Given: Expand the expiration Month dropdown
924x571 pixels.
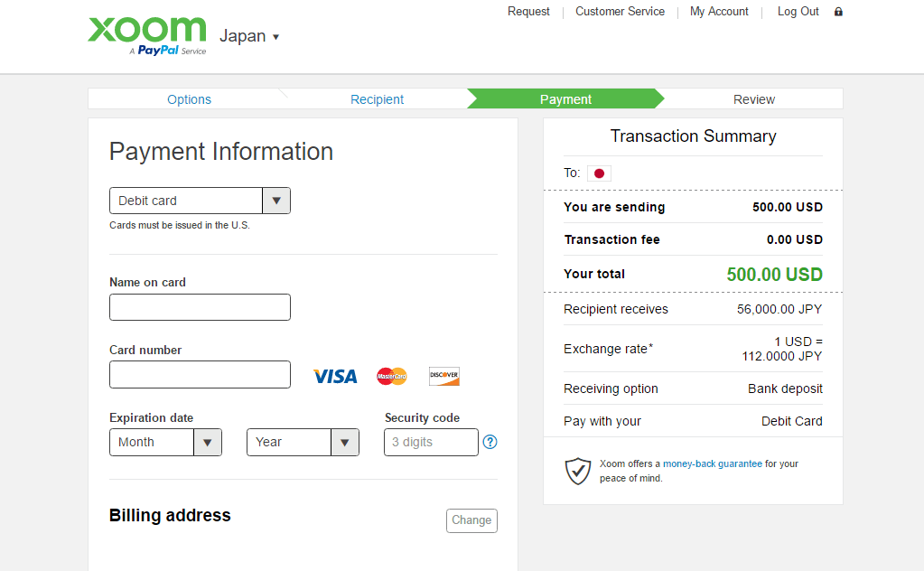Looking at the screenshot, I should click(x=165, y=442).
